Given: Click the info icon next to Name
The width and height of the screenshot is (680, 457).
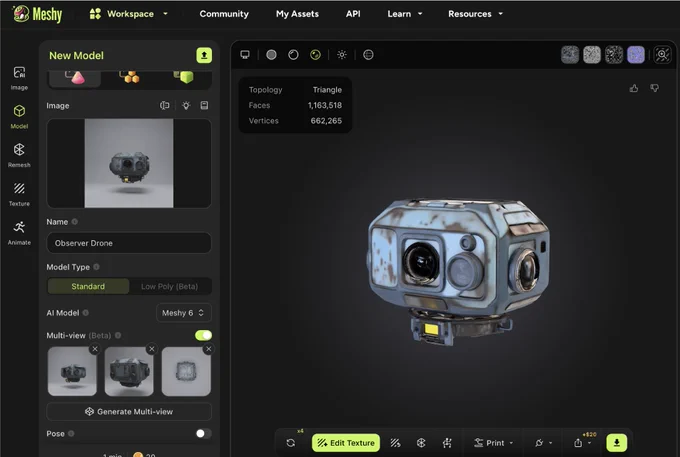Looking at the screenshot, I should point(75,222).
